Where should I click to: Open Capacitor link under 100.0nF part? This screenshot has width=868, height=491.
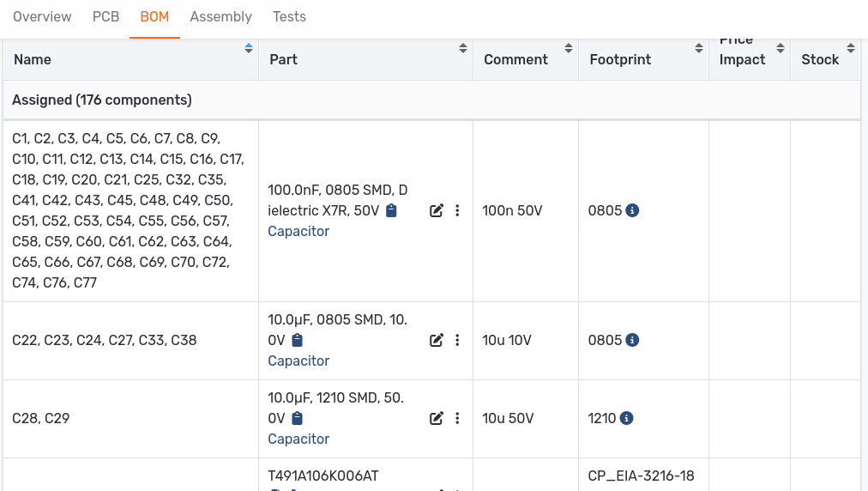pos(298,232)
